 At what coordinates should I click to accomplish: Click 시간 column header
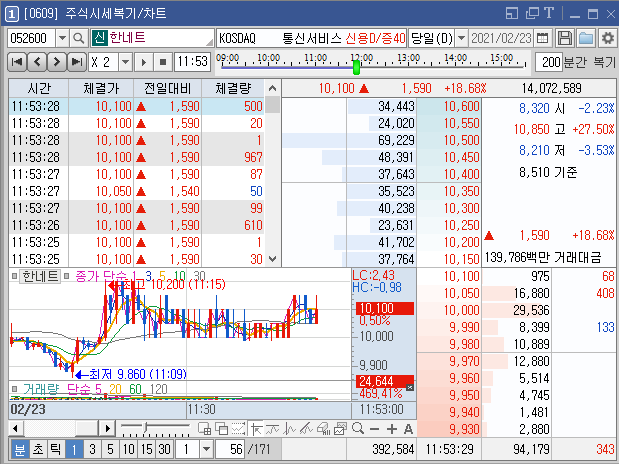(x=39, y=88)
